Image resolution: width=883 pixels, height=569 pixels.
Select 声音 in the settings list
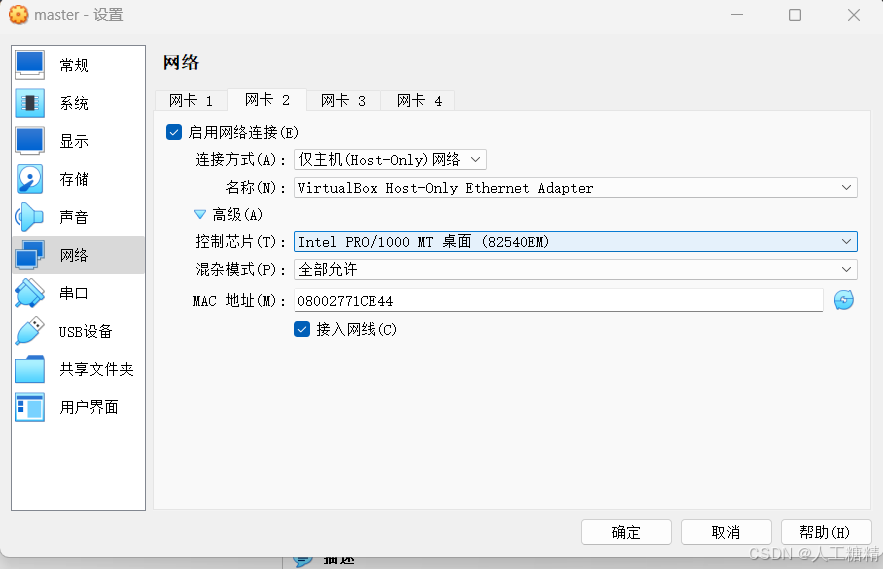pos(78,217)
